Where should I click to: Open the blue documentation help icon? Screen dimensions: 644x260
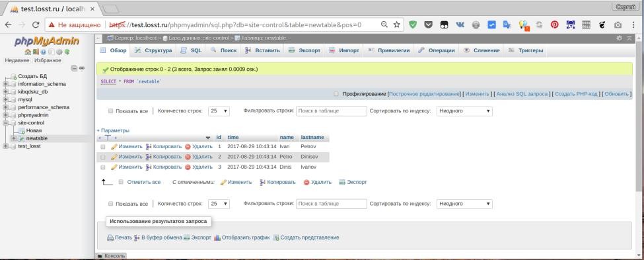coord(44,52)
